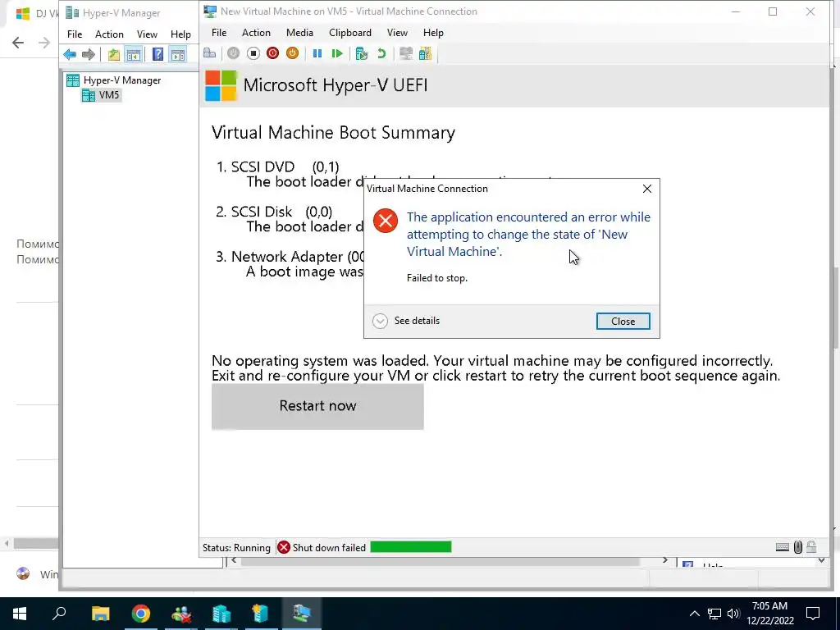Click Turn Off (stop) icon
Screen dimensions: 840x630
[253, 53]
